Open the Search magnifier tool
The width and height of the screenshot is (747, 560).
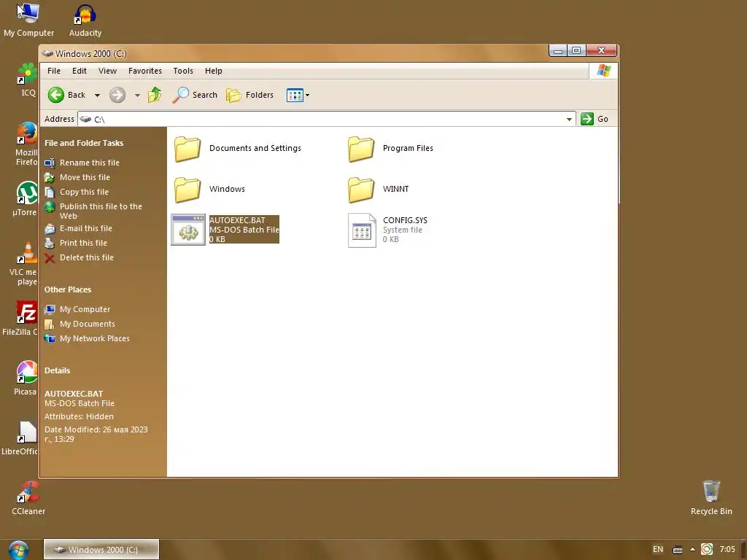195,95
